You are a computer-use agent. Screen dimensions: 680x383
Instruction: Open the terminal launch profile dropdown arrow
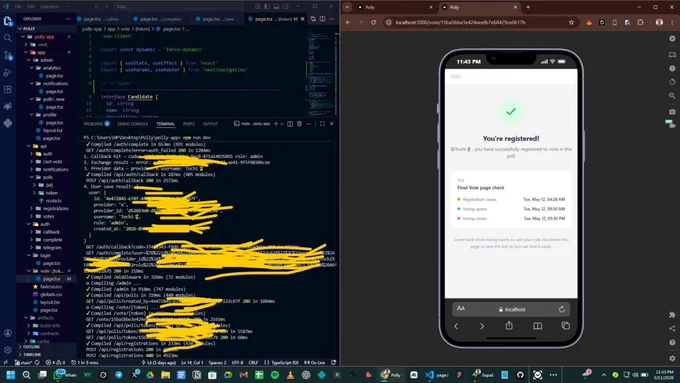[x=282, y=124]
